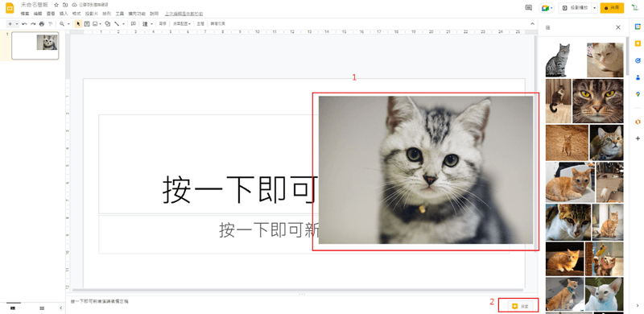Open the 查看 menu
Image resolution: width=644 pixels, height=314 pixels.
pos(51,14)
